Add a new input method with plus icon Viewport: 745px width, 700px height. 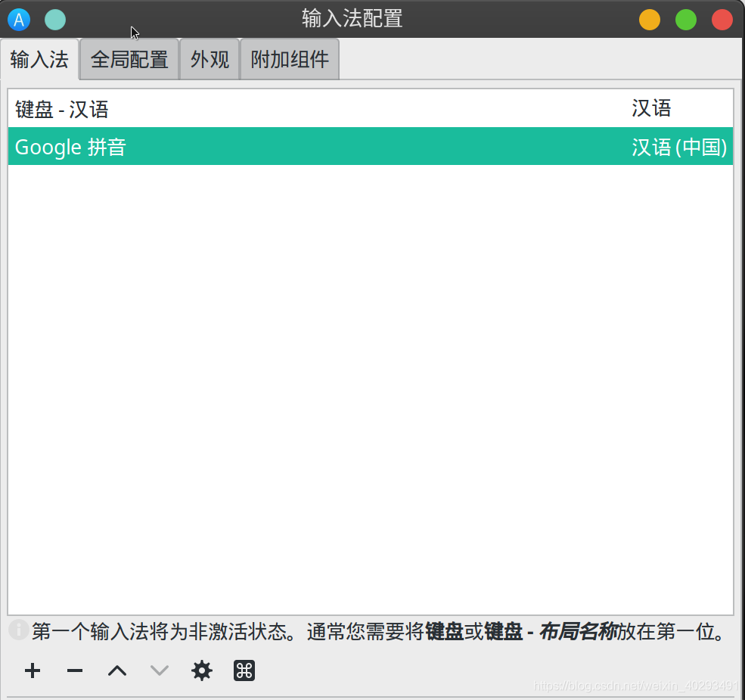pos(33,670)
